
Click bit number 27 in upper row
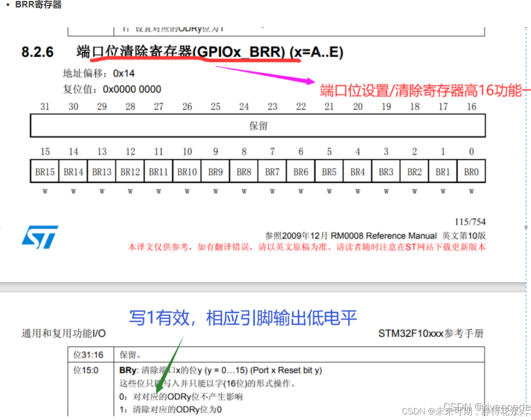(x=158, y=107)
